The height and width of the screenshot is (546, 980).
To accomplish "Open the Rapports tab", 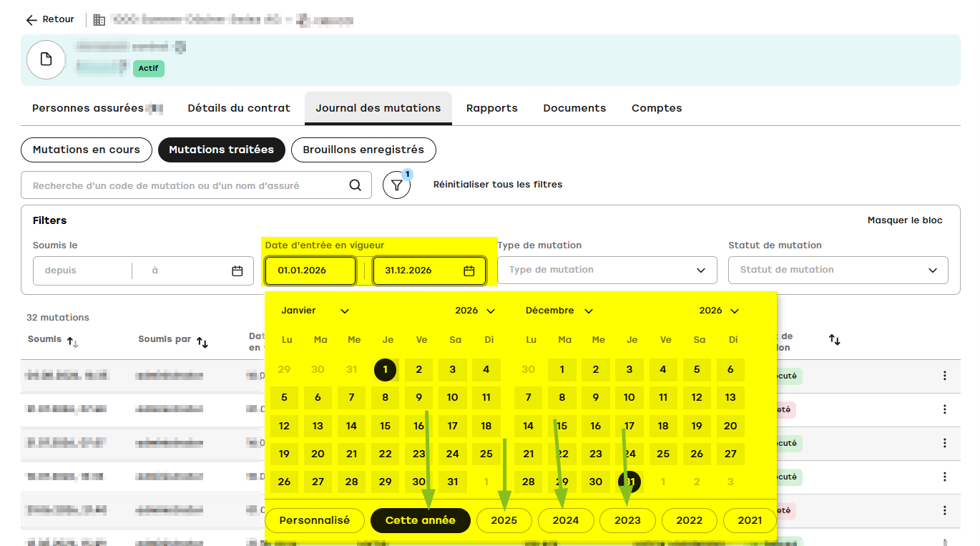I will [492, 108].
